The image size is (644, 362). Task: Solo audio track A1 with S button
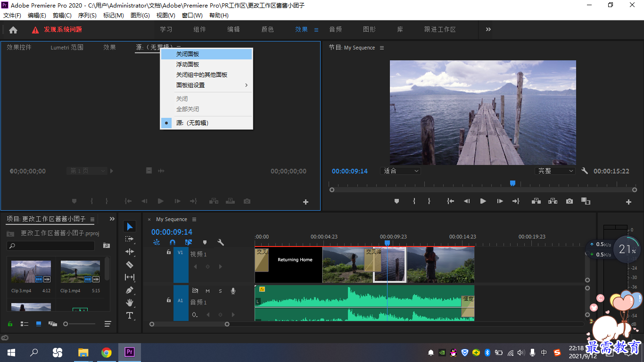(x=220, y=291)
